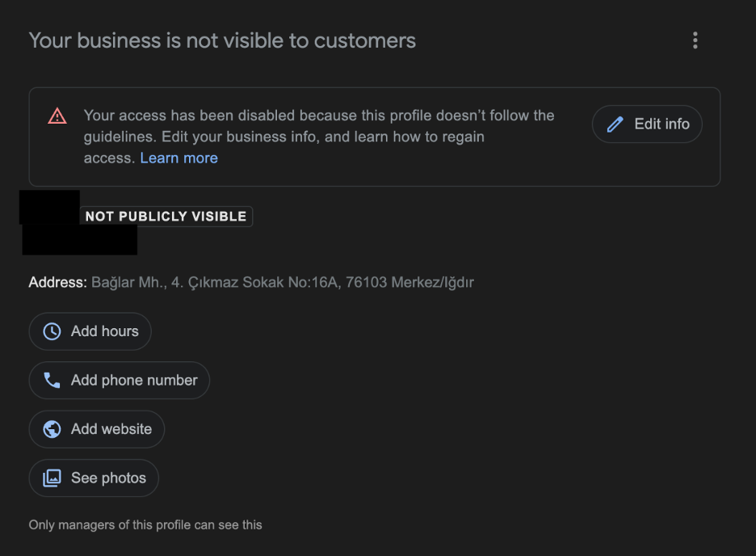Click the NOT PUBLICLY VISIBLE badge
The image size is (756, 556).
(166, 216)
